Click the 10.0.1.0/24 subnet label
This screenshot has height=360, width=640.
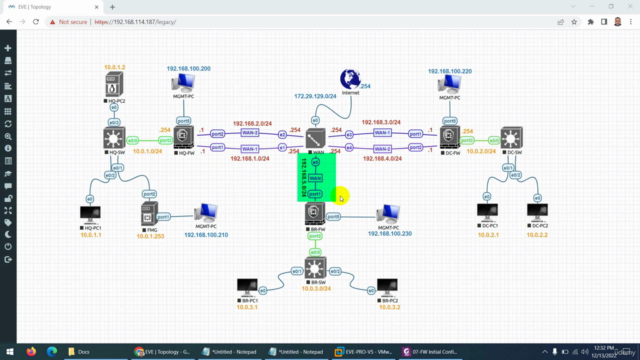pyautogui.click(x=147, y=151)
